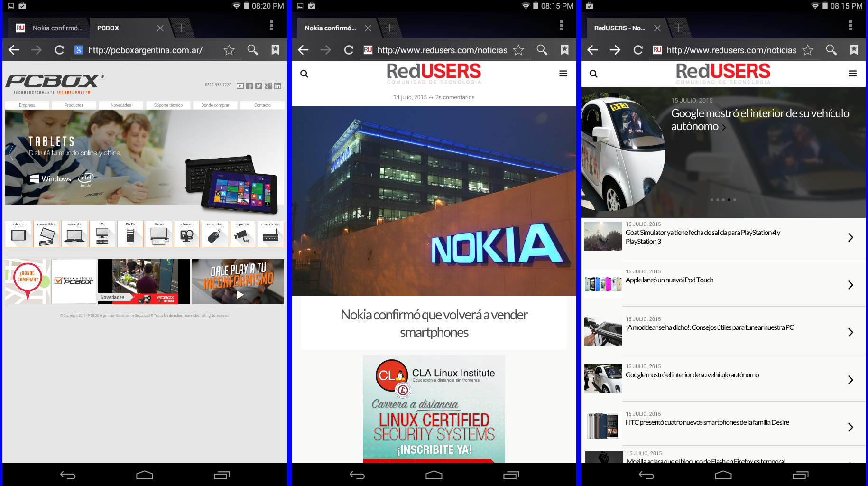
Task: Go back in the PCBOX browser screen
Action: coord(14,50)
